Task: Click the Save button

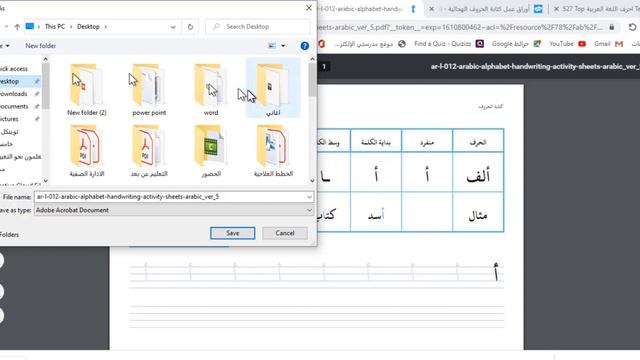Action: click(233, 233)
